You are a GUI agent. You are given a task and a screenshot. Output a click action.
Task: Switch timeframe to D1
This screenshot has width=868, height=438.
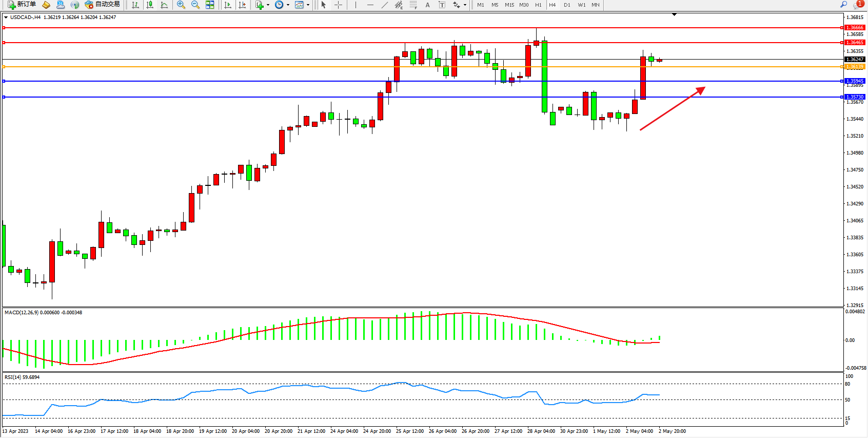(567, 5)
